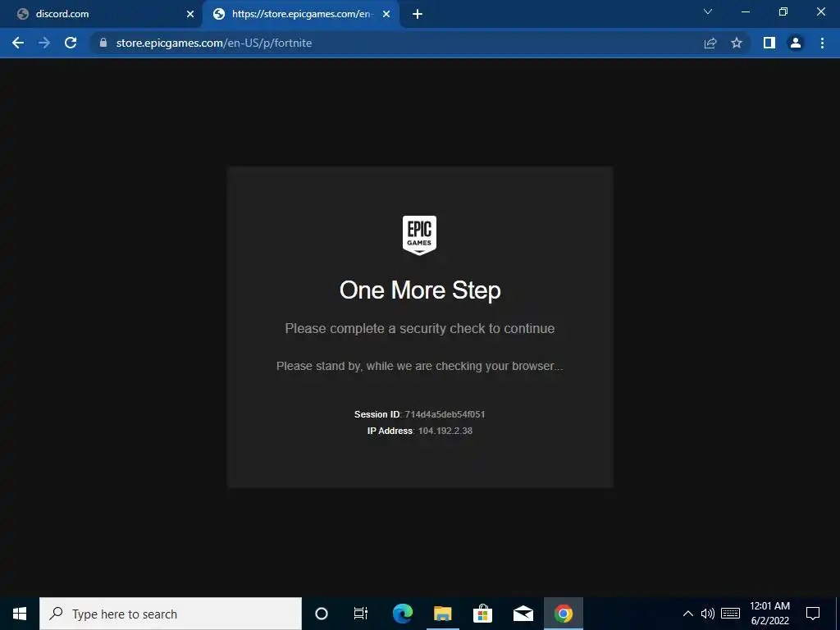This screenshot has width=840, height=630.
Task: Go back to previous page
Action: tap(18, 43)
